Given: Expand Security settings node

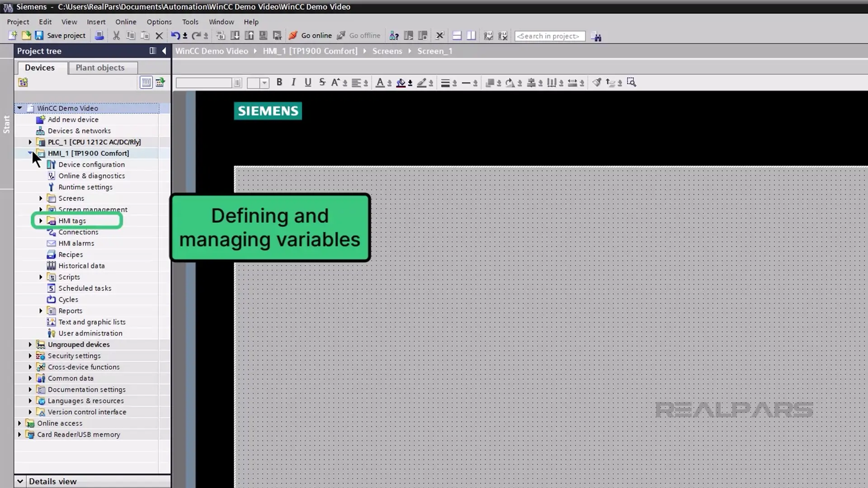Looking at the screenshot, I should coord(30,356).
